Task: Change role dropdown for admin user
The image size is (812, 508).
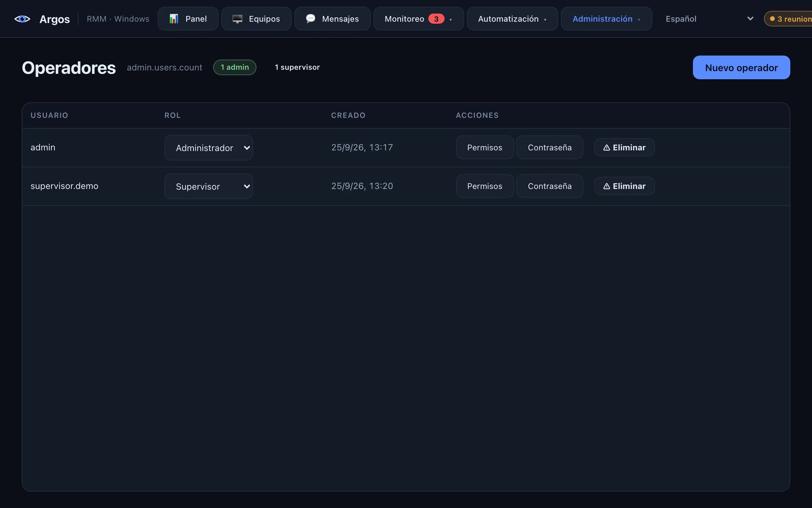Action: coord(209,148)
